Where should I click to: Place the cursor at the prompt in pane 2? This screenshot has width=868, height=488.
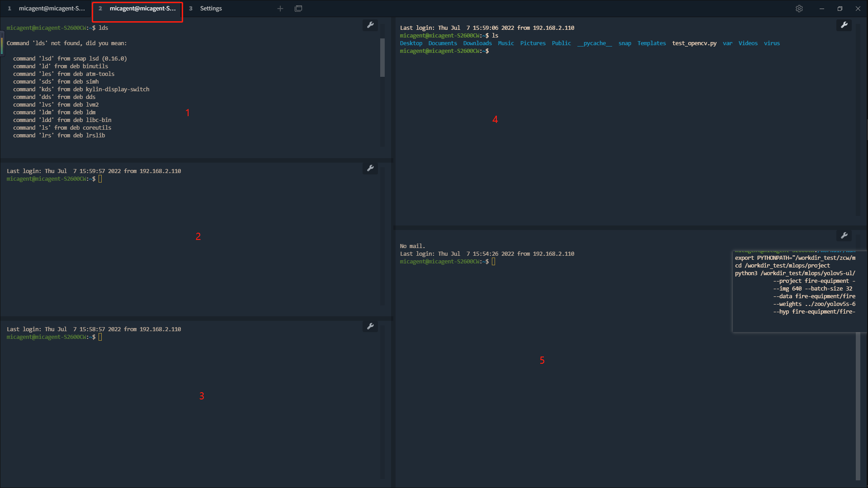[100, 178]
